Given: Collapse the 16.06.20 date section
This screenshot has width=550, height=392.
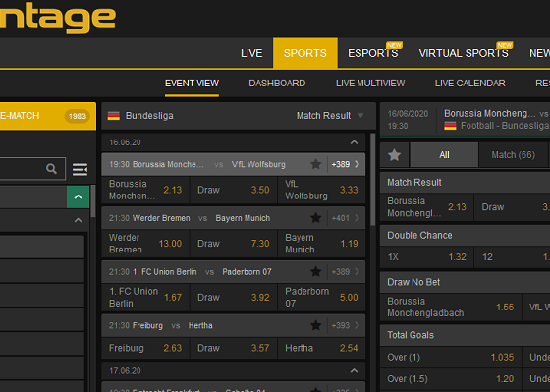Looking at the screenshot, I should tap(354, 142).
